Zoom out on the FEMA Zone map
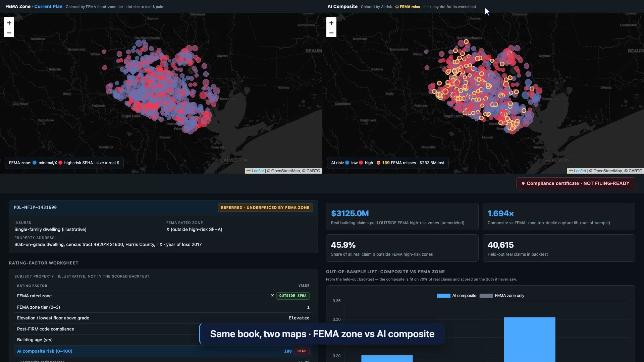Viewport: 644px width, 362px height. tap(9, 33)
